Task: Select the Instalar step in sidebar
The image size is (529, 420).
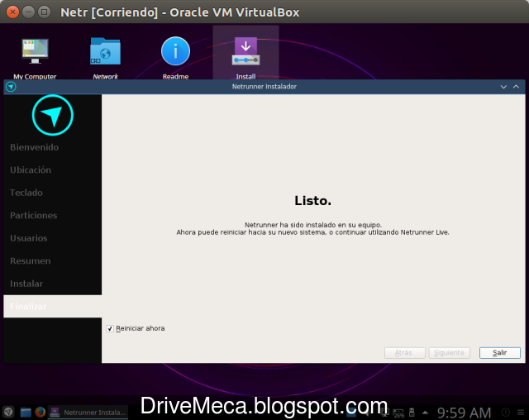Action: click(52, 284)
